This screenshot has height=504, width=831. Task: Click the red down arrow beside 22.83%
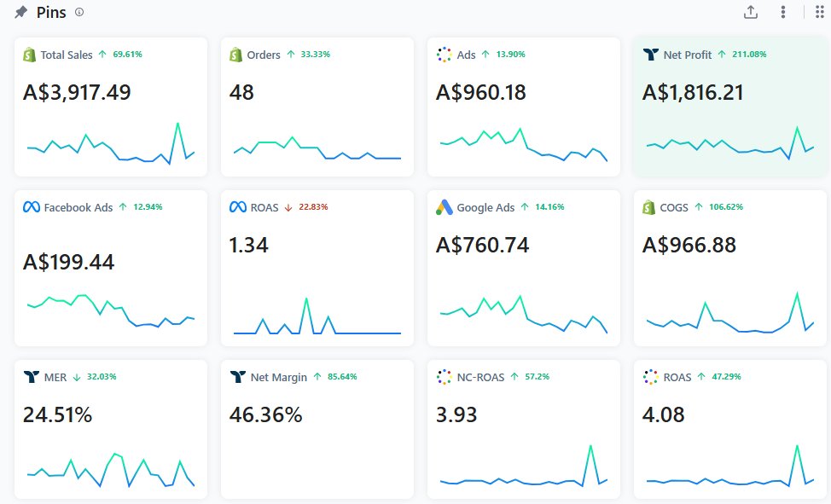click(x=288, y=207)
